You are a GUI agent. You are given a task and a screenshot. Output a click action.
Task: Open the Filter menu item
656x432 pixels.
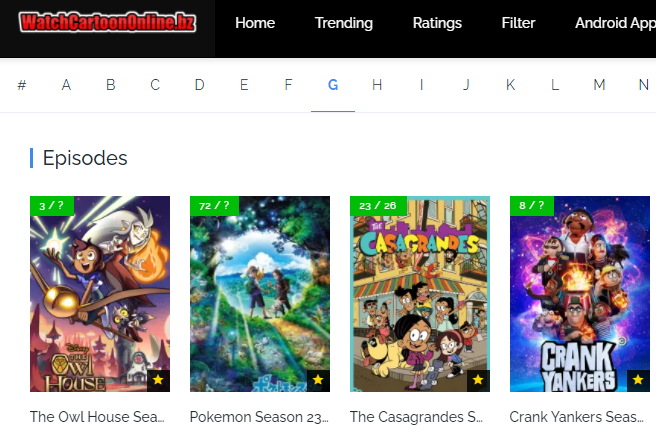[518, 23]
